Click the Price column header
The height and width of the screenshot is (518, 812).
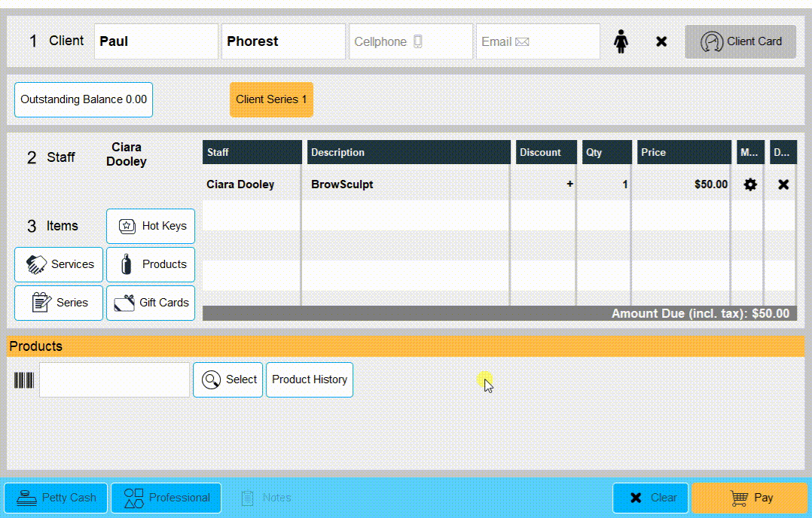tap(684, 152)
